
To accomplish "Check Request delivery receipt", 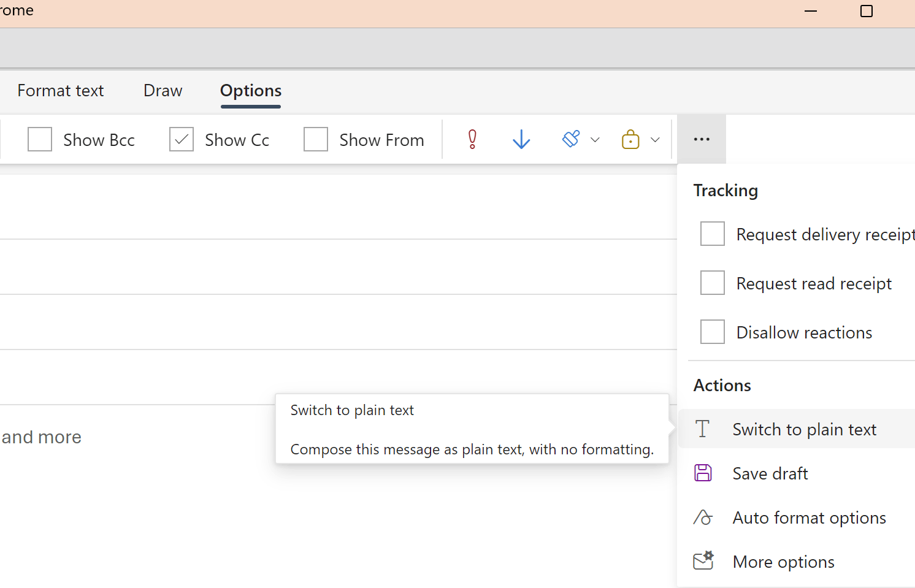I will (x=712, y=234).
